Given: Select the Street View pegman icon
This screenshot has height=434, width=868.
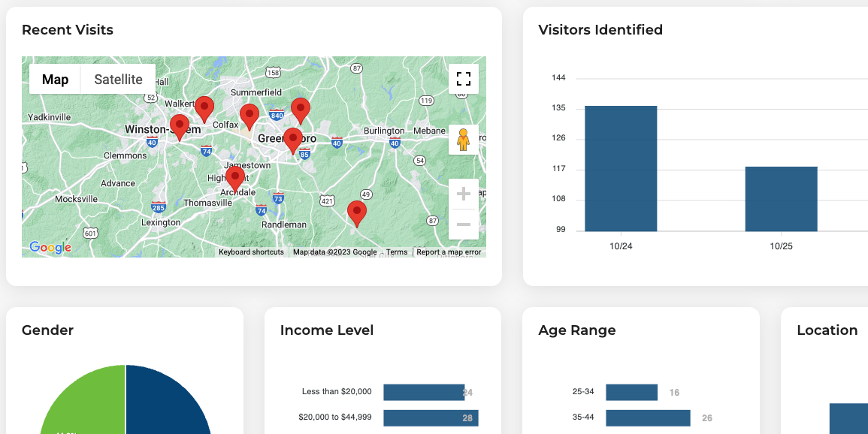Looking at the screenshot, I should [x=464, y=140].
